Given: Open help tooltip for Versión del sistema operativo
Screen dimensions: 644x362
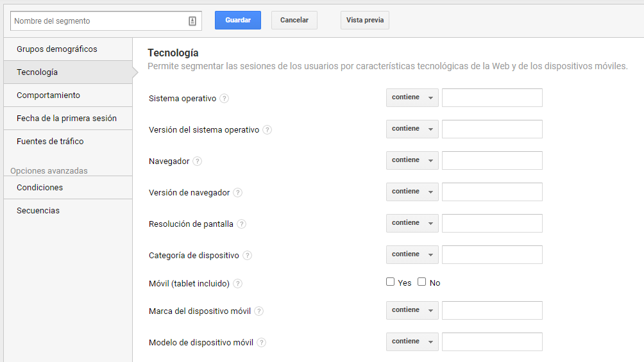Looking at the screenshot, I should [x=267, y=129].
